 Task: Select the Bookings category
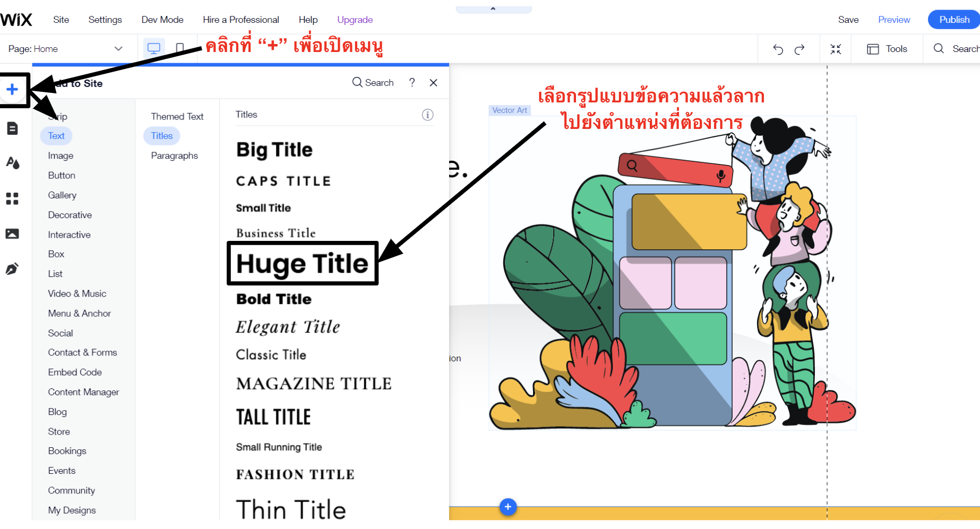67,451
